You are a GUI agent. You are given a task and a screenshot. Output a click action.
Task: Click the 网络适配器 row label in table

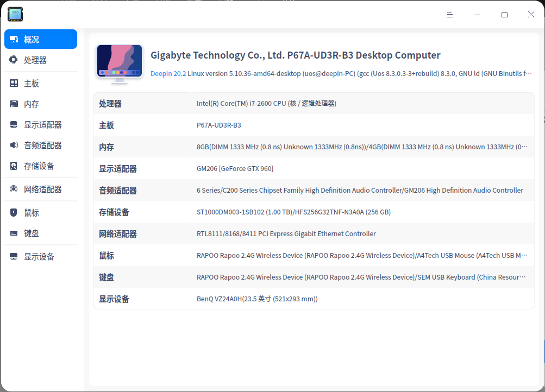tap(118, 234)
